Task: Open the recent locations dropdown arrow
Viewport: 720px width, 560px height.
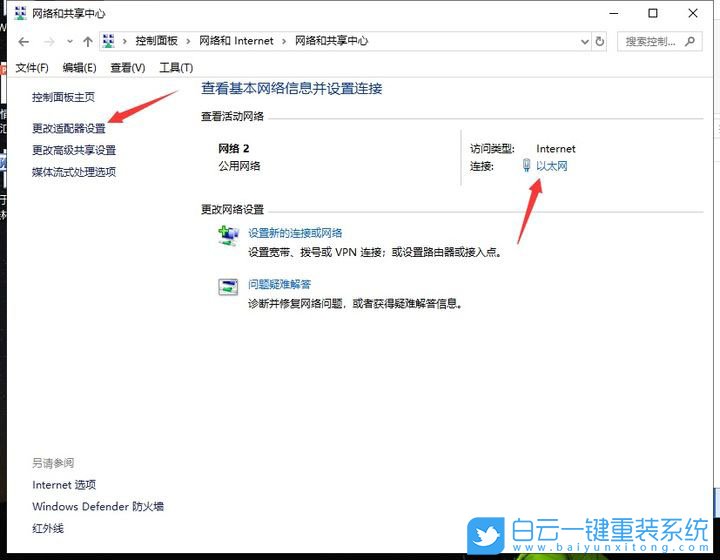Action: click(x=70, y=42)
